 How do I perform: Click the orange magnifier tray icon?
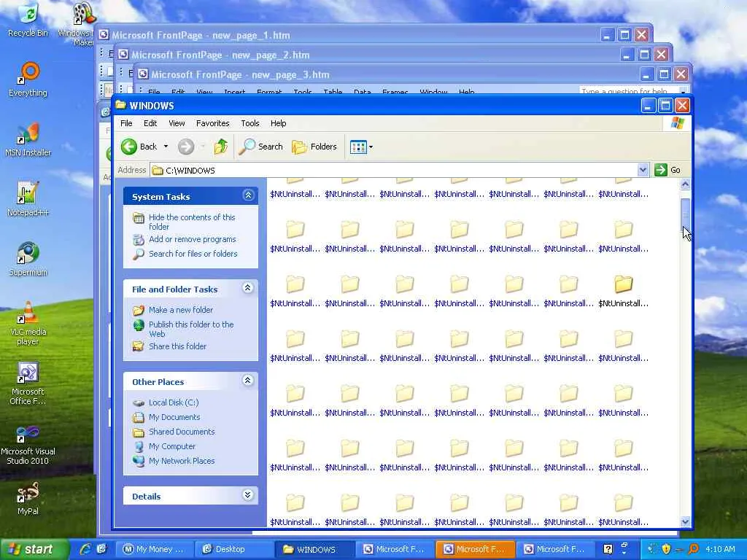point(693,549)
